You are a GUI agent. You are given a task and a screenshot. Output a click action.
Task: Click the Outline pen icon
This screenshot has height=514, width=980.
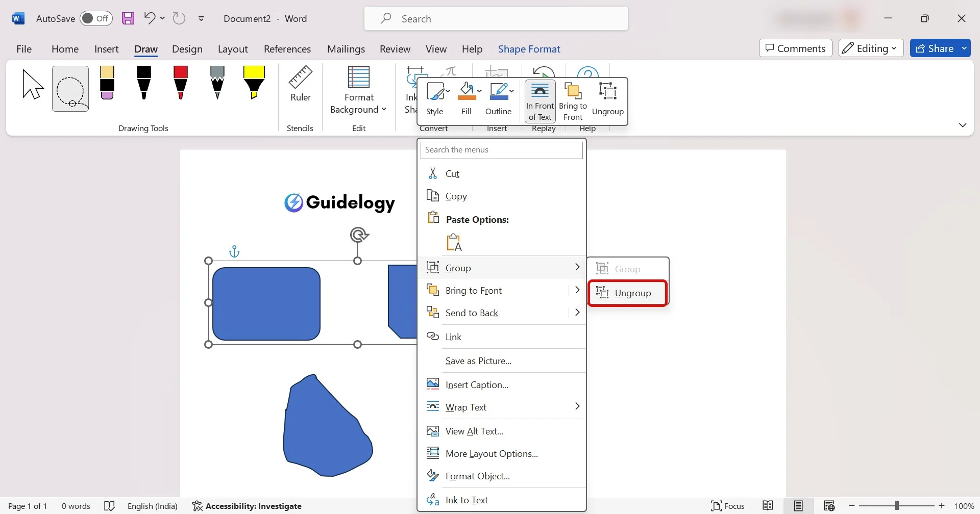498,92
